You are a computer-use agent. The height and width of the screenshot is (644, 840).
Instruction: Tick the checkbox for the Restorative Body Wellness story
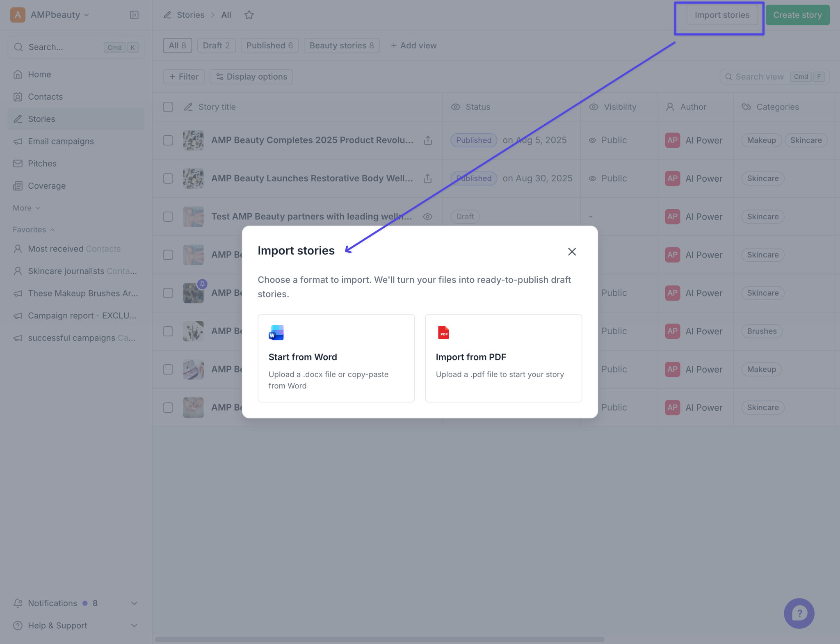pos(168,178)
